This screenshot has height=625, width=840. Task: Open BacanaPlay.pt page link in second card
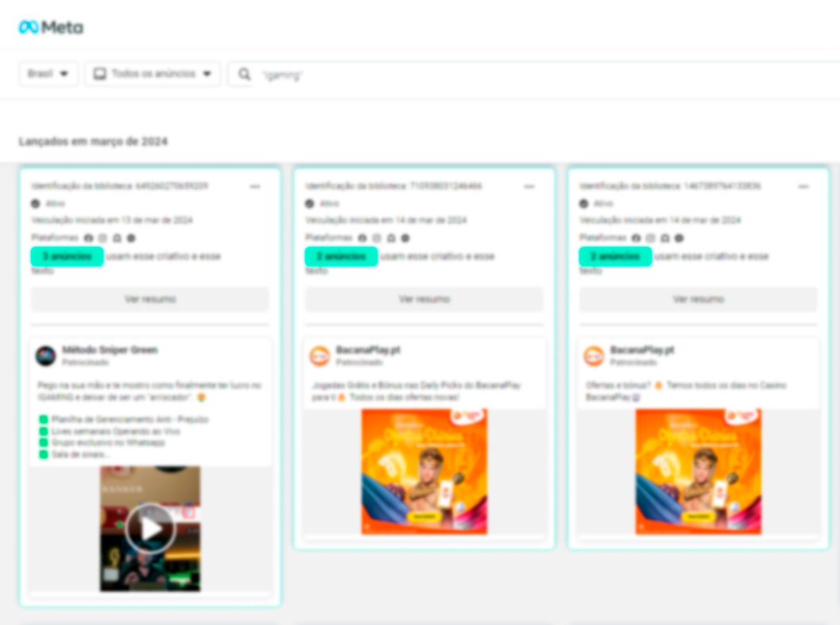coord(368,350)
